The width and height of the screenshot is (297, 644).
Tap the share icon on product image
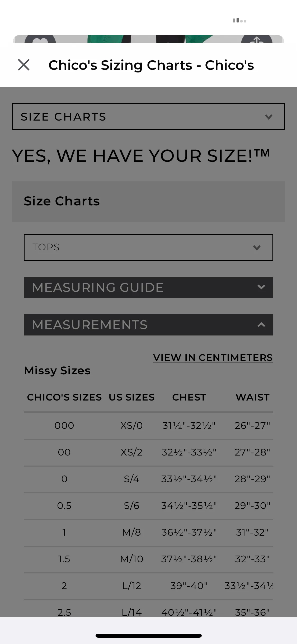tap(257, 39)
